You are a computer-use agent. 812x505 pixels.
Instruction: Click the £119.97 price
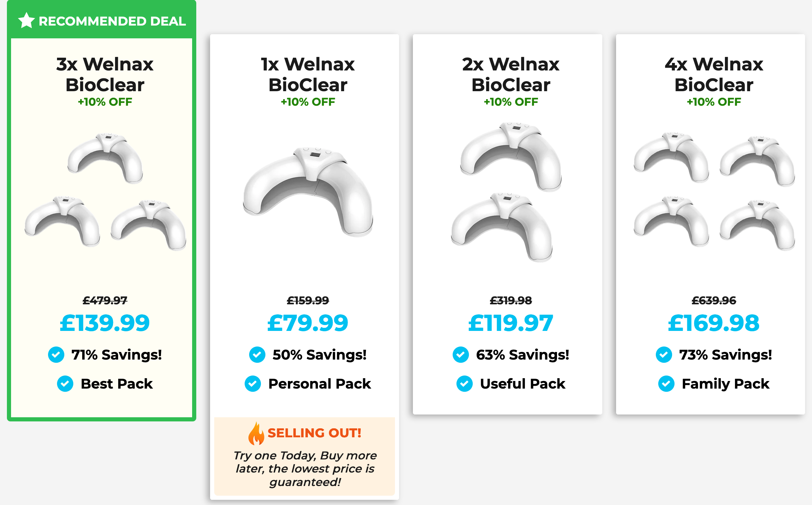click(511, 323)
